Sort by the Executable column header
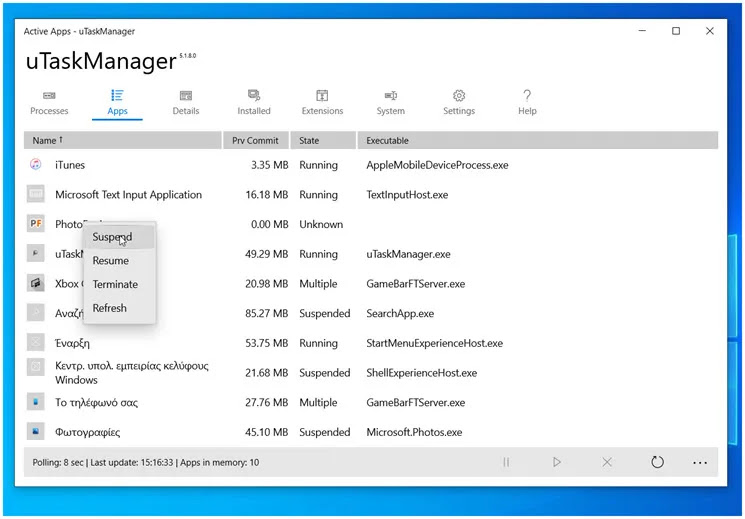The width and height of the screenshot is (745, 519). (537, 140)
